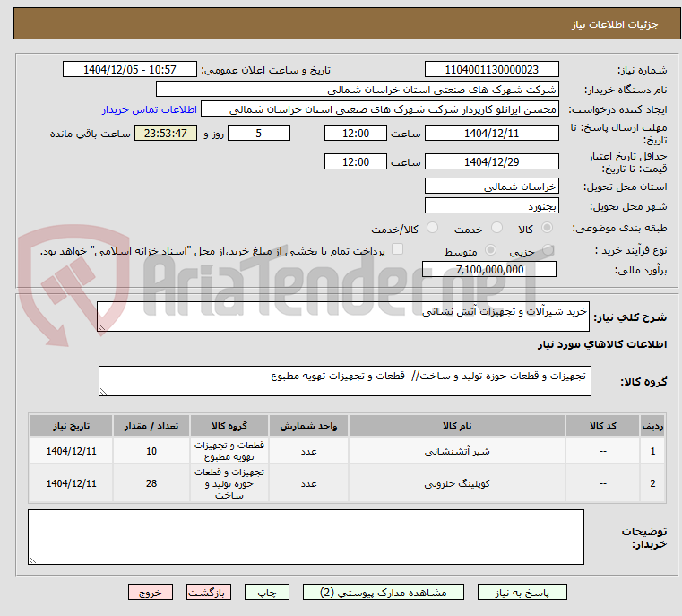Click the 'کد کالا' column header
Screen dimensions: 682x616
point(602,426)
